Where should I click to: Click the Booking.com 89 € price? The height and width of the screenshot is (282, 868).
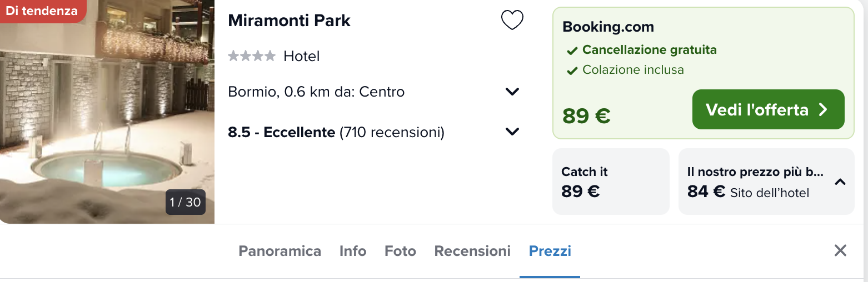click(x=586, y=115)
